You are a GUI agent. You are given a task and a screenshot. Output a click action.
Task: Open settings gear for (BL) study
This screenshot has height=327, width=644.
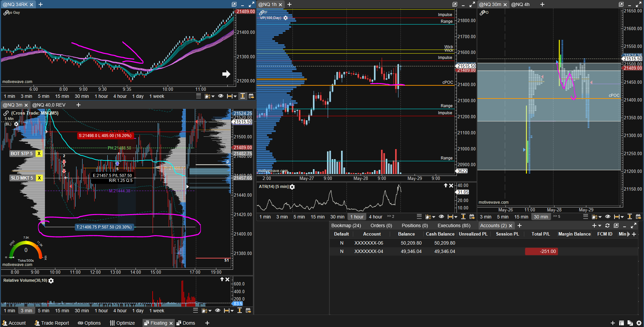click(x=16, y=124)
